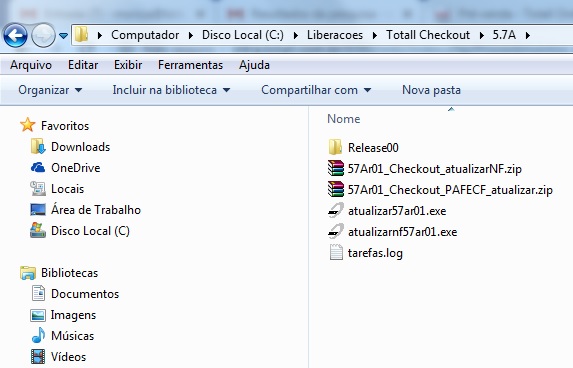Open Locais in the navigation pane
Screen dimensions: 573x368
(x=68, y=189)
